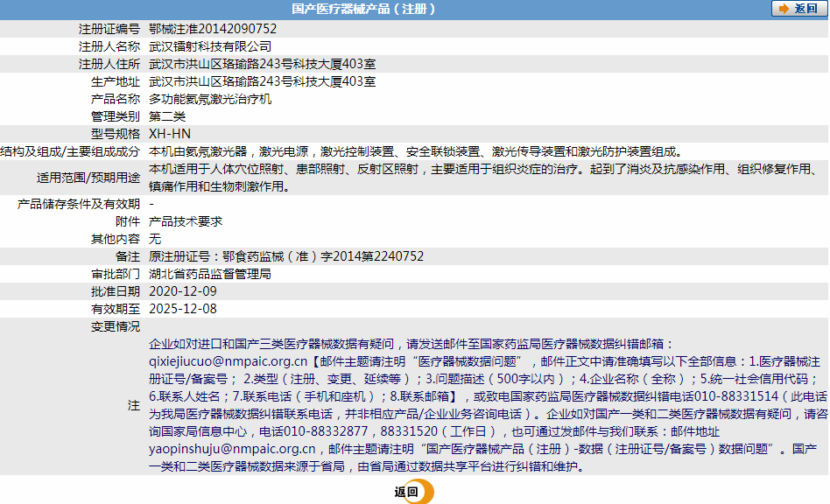Click the email qixiejiucuo@nmpaic.org.cn
This screenshot has width=830, height=504.
(229, 361)
